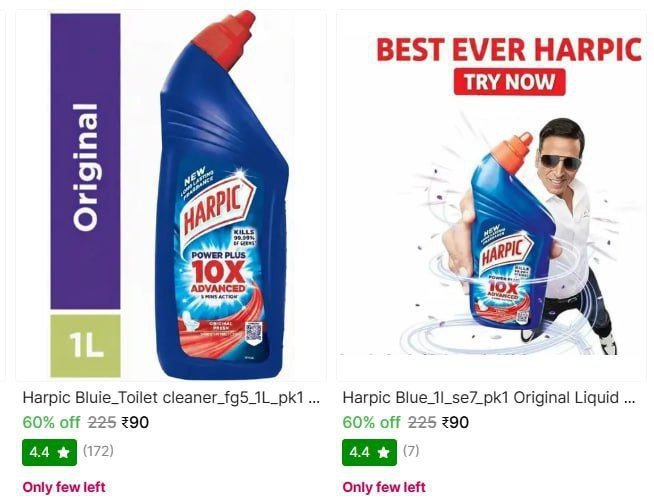Click the ₹90 price of first product

[x=135, y=423]
